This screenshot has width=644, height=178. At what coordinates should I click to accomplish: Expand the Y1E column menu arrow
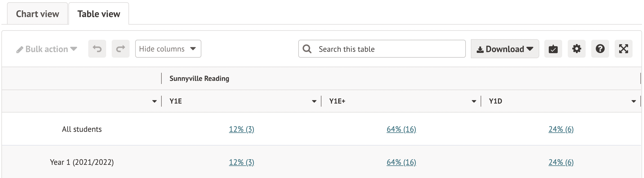tap(314, 101)
